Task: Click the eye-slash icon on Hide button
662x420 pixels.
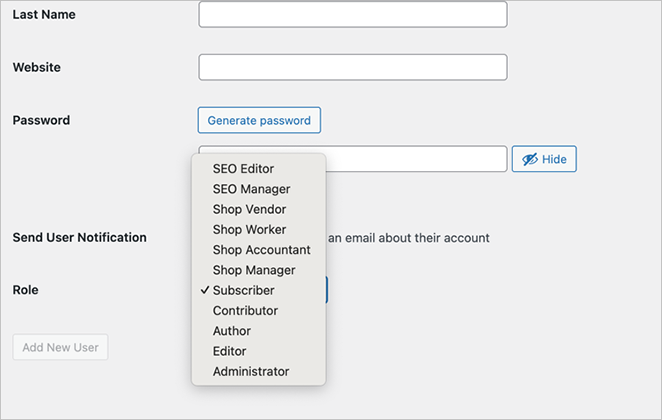Action: coord(529,159)
